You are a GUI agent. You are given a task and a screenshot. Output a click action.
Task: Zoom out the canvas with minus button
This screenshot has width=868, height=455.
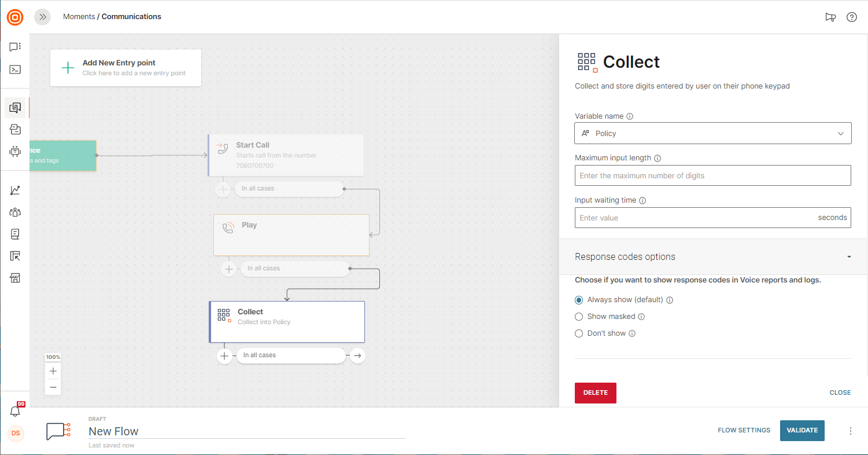53,387
